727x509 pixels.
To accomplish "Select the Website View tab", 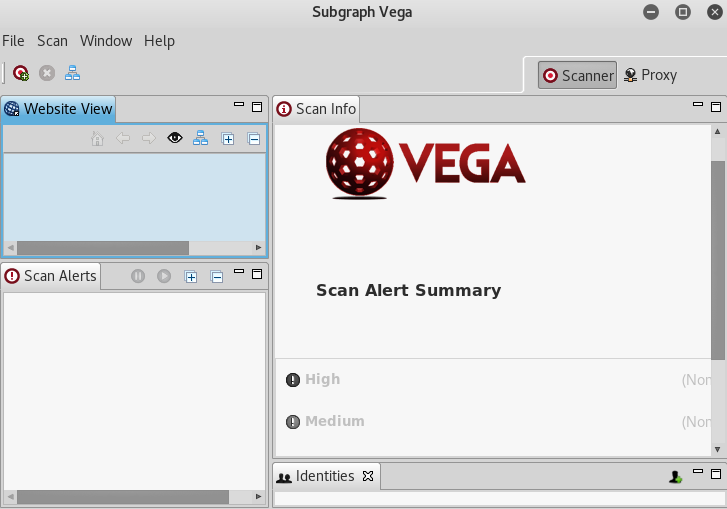I will pos(58,108).
